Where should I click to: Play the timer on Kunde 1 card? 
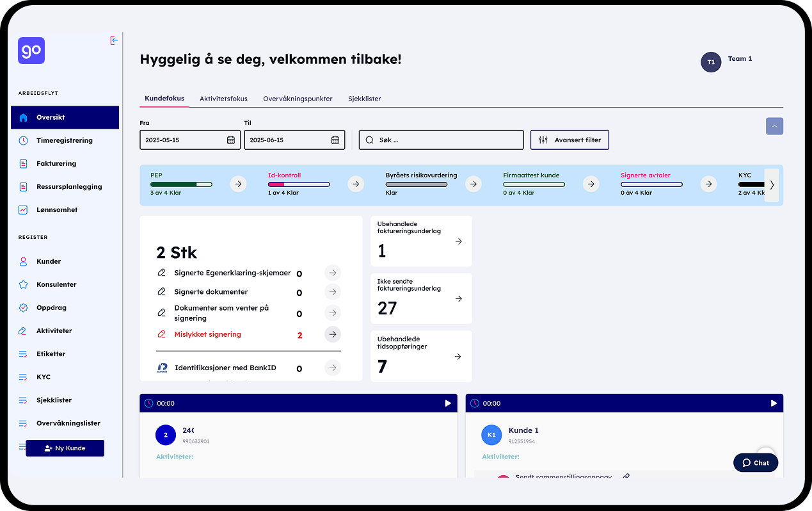pyautogui.click(x=774, y=403)
